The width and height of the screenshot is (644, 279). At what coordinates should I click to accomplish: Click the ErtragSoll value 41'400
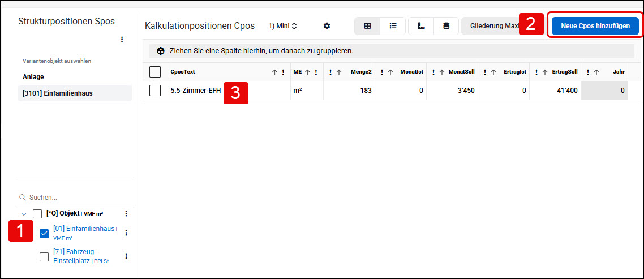tap(567, 91)
